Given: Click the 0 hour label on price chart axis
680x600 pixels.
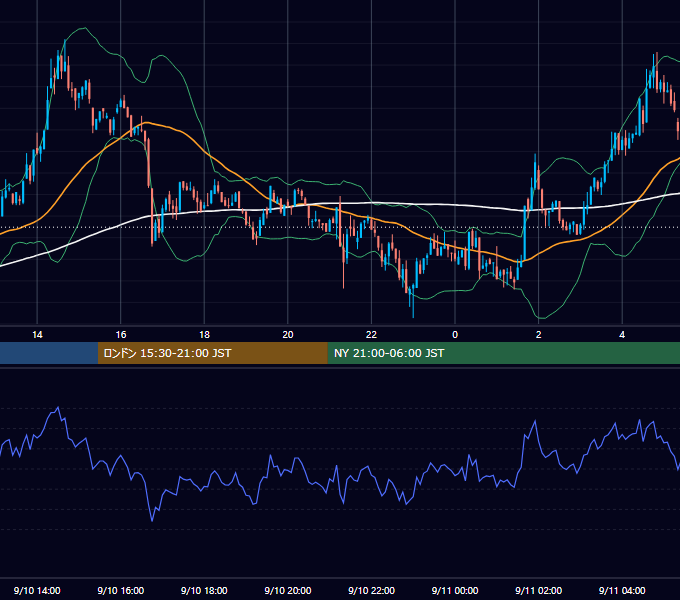Looking at the screenshot, I should [x=455, y=335].
